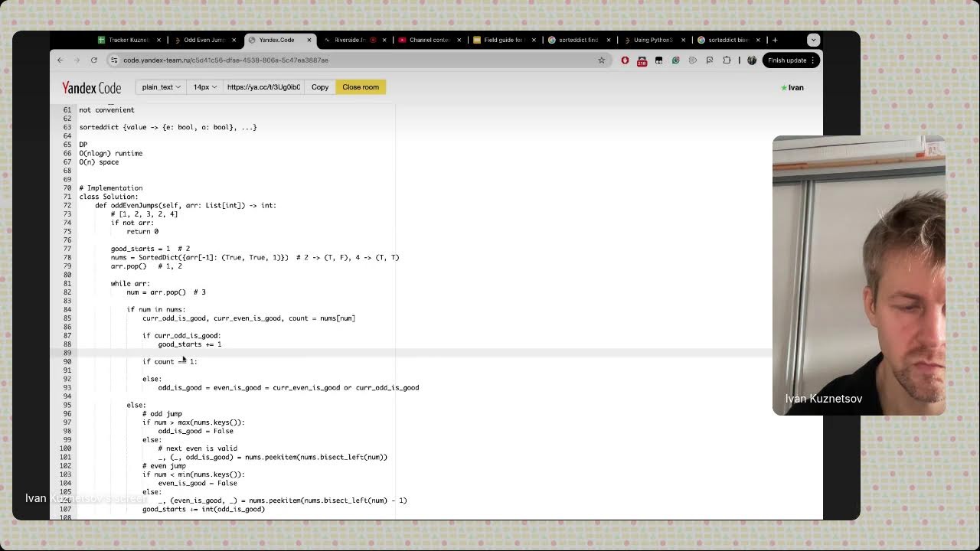Click 'if curr_odd_is_good:' on line 87
980x551 pixels.
pyautogui.click(x=181, y=336)
